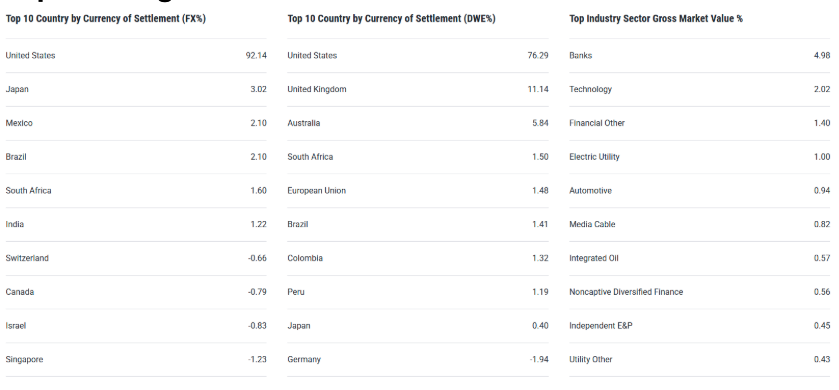Select the 'Banks' industry sector

coord(581,56)
